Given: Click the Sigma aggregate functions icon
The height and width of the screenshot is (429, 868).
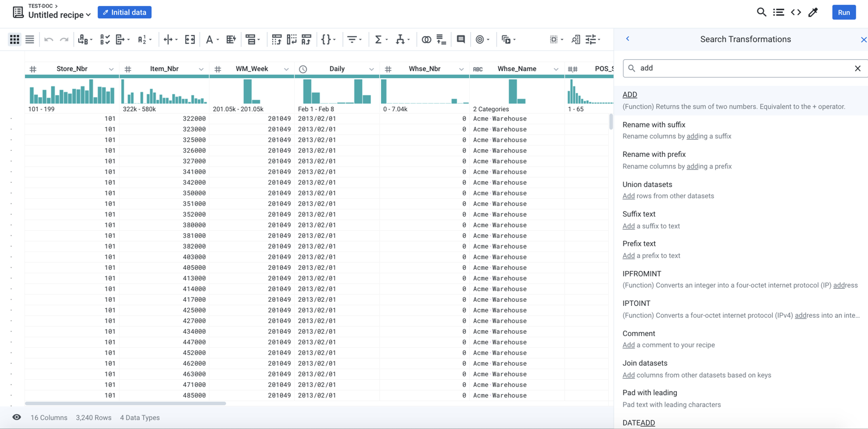Looking at the screenshot, I should 378,40.
